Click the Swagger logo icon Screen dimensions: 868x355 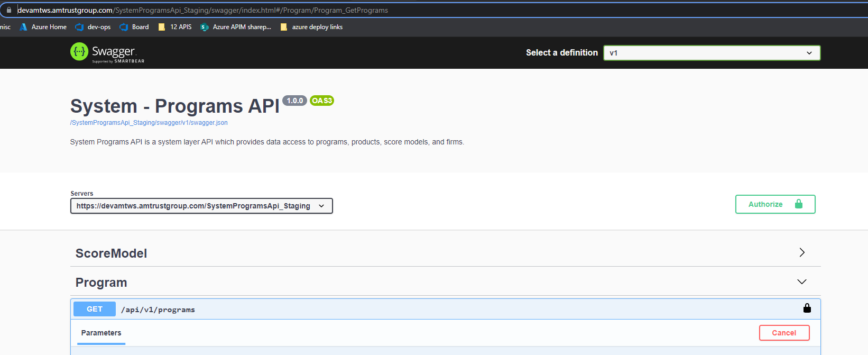[79, 51]
